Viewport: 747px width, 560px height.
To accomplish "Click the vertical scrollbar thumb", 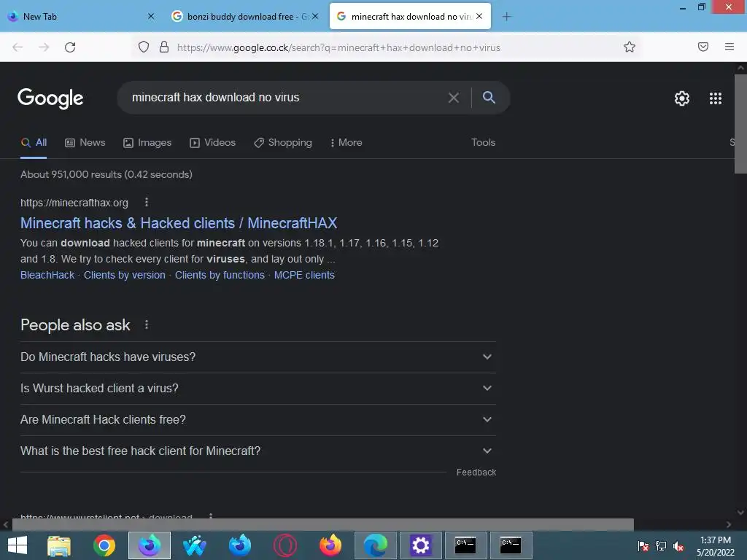I will tap(740, 124).
